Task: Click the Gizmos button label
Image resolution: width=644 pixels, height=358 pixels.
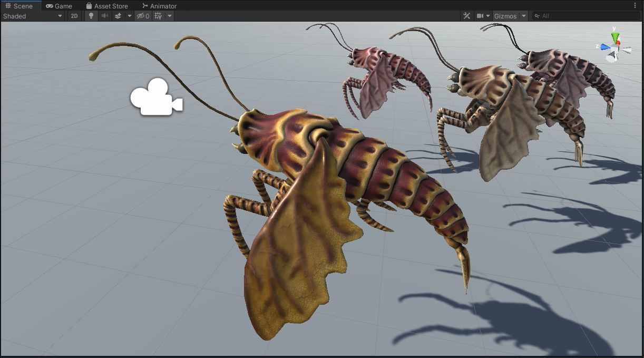Action: click(506, 16)
